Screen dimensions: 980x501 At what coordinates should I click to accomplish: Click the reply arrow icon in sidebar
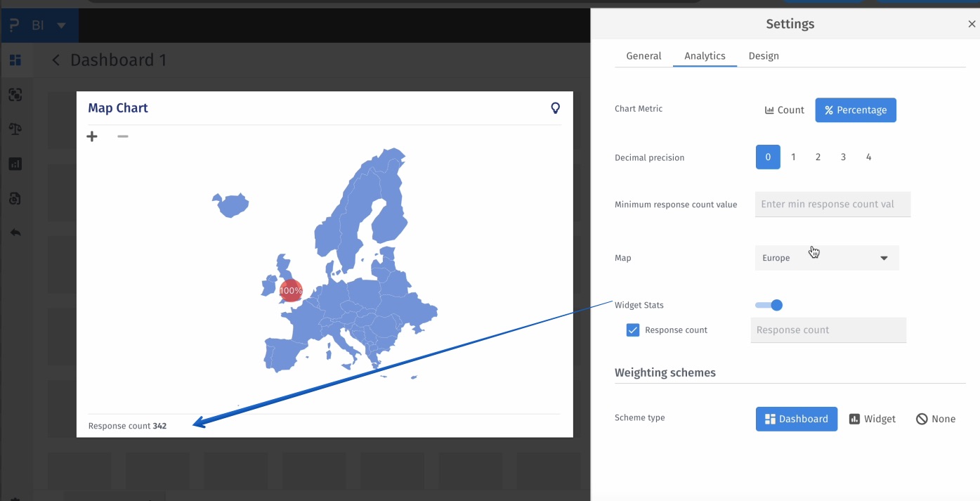(x=15, y=233)
